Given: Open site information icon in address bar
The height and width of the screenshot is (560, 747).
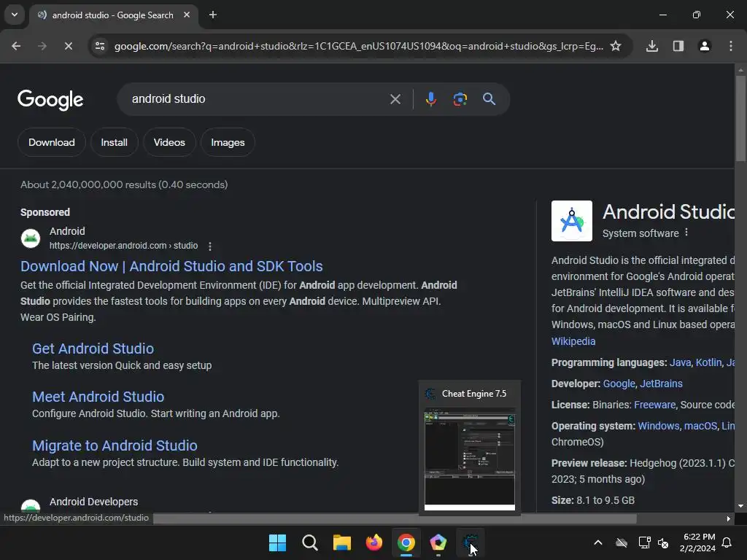Looking at the screenshot, I should [100, 46].
